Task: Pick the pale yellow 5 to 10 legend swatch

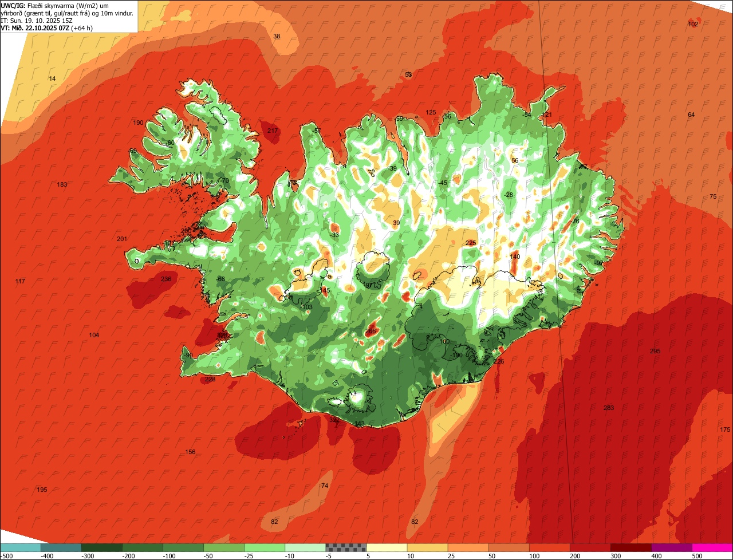Action: 387,547
